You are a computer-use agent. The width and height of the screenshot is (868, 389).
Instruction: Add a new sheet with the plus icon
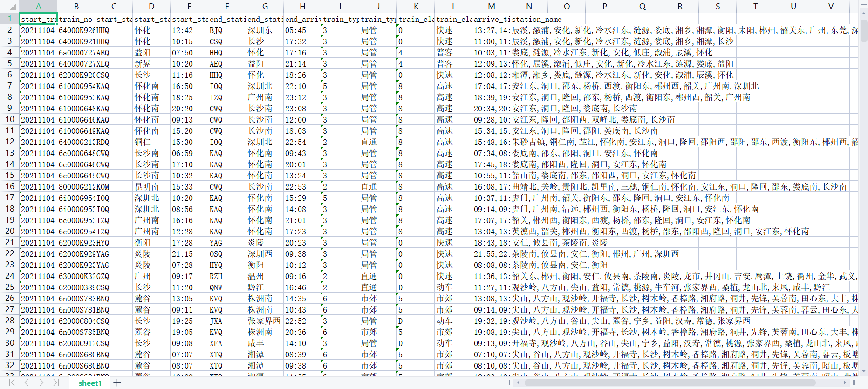[x=117, y=382]
